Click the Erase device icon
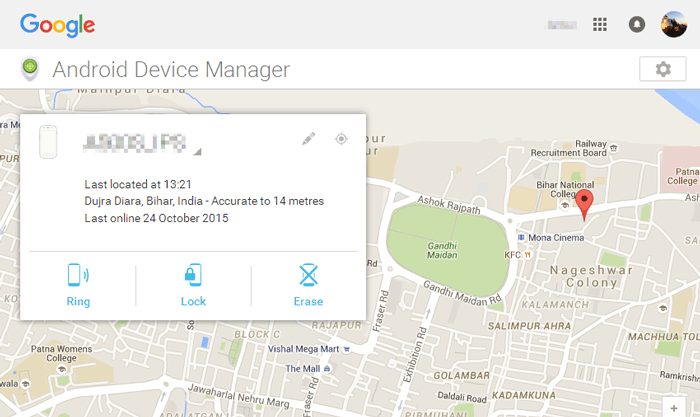This screenshot has height=417, width=700. click(x=308, y=275)
